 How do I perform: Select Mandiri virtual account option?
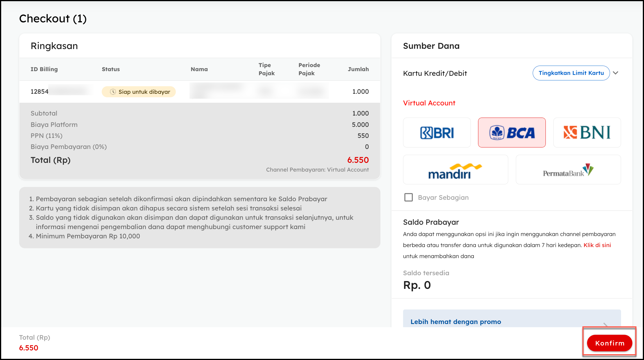455,170
